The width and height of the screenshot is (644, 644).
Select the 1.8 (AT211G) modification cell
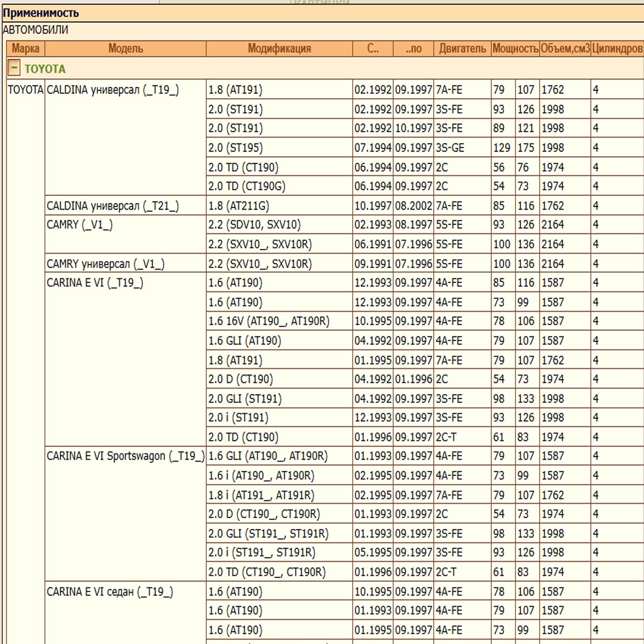pyautogui.click(x=239, y=206)
